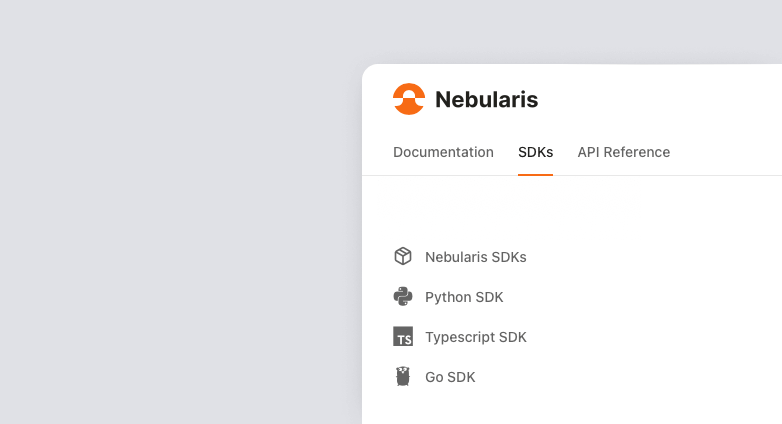Switch to the API Reference tab
This screenshot has width=782, height=424.
pyautogui.click(x=623, y=152)
